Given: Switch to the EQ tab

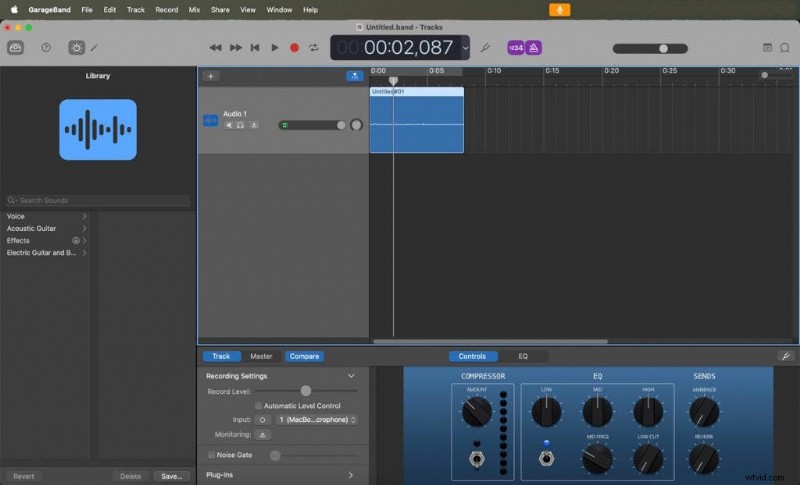Looking at the screenshot, I should [523, 356].
